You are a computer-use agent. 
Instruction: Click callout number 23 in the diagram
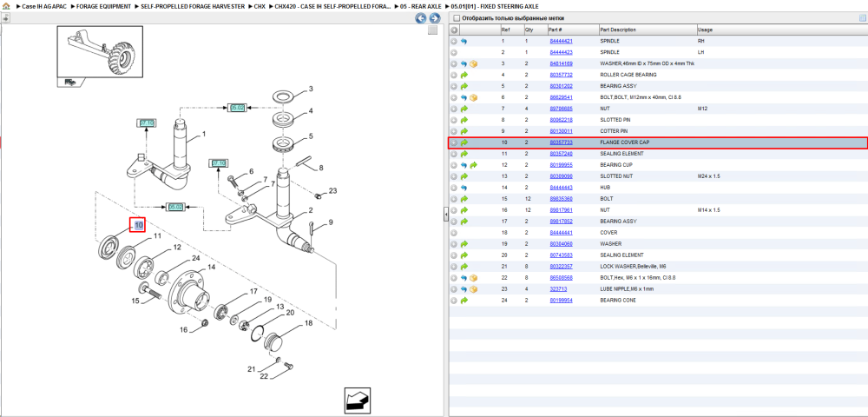[x=332, y=191]
